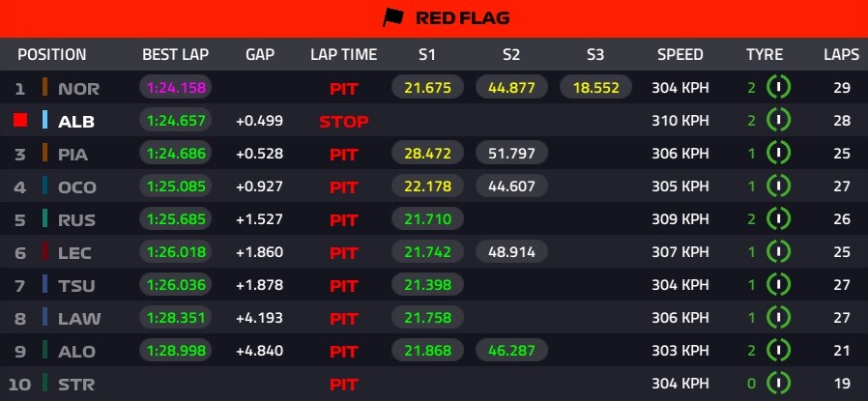Image resolution: width=868 pixels, height=401 pixels.
Task: Click the orange team color bar for NOR
Action: click(44, 88)
